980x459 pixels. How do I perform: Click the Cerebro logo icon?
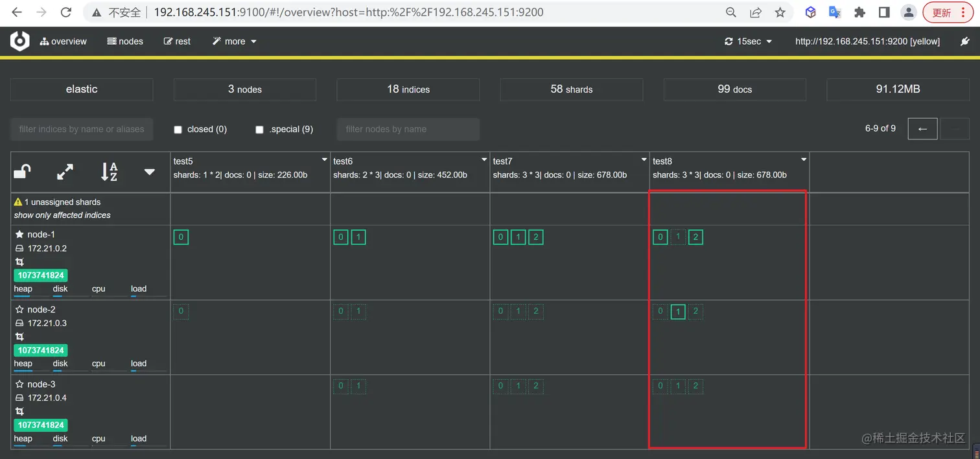click(20, 41)
